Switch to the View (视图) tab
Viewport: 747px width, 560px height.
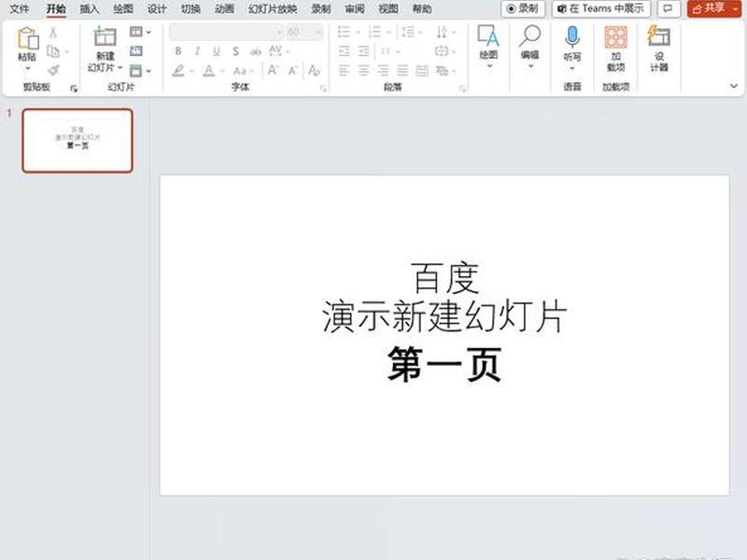click(388, 8)
